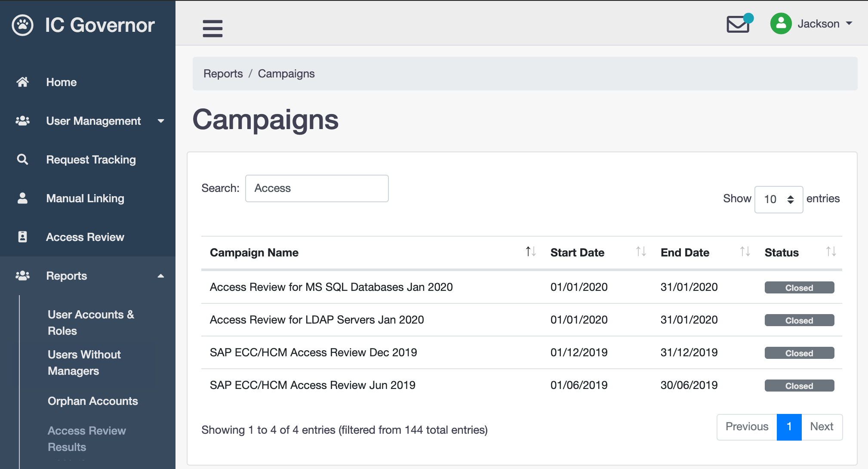Click the Status column header text

782,253
